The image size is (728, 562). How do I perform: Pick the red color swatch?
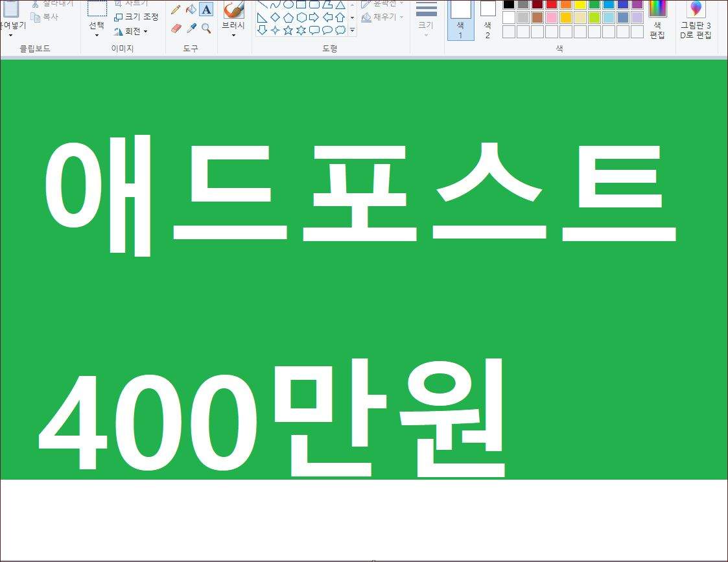552,4
